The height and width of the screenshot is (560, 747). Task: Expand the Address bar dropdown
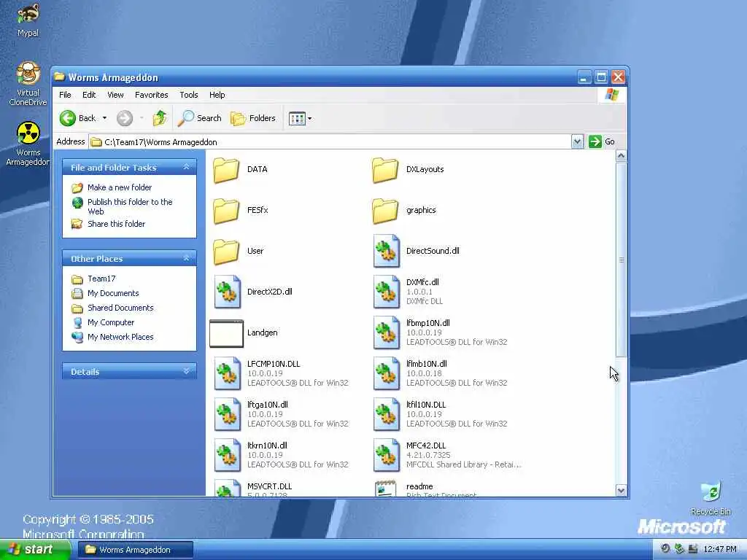(577, 141)
